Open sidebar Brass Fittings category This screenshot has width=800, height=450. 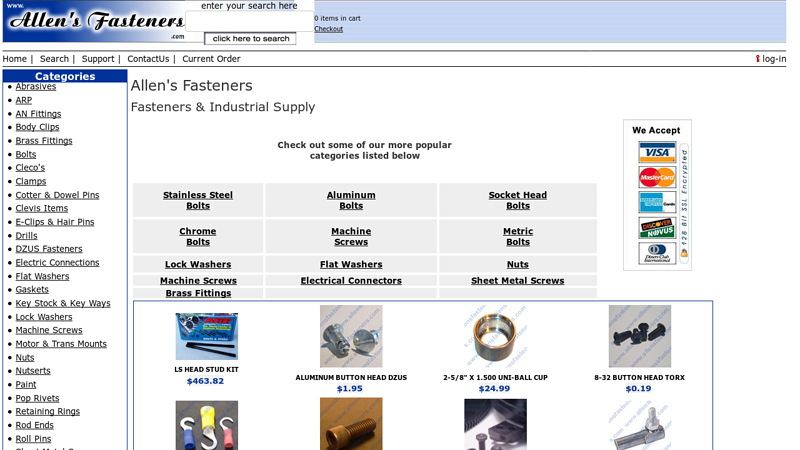pyautogui.click(x=44, y=141)
